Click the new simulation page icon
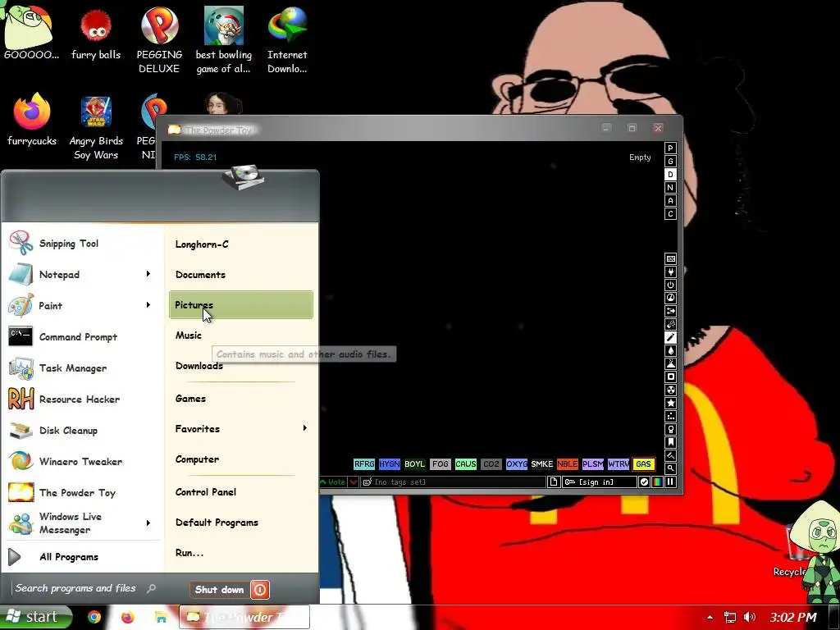840x630 pixels. (554, 482)
